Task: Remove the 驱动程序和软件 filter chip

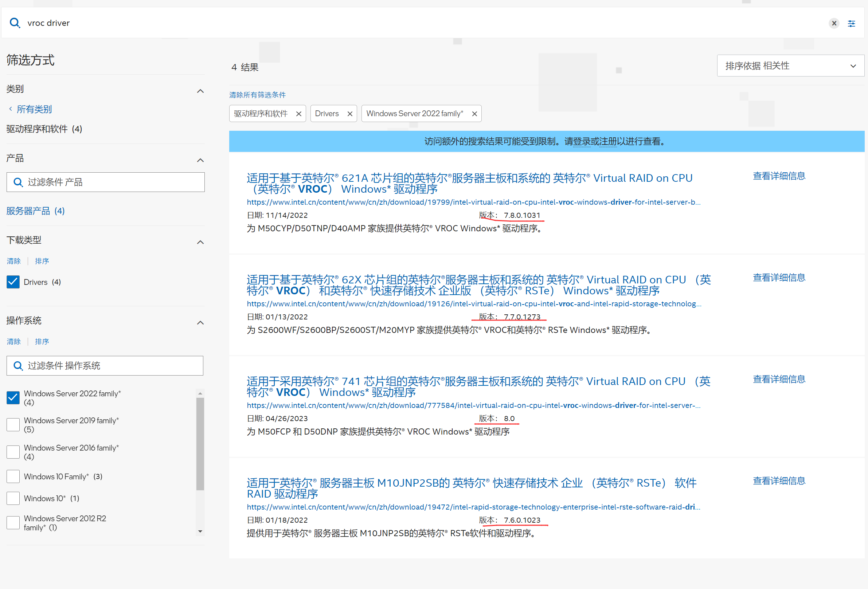Action: pos(298,114)
